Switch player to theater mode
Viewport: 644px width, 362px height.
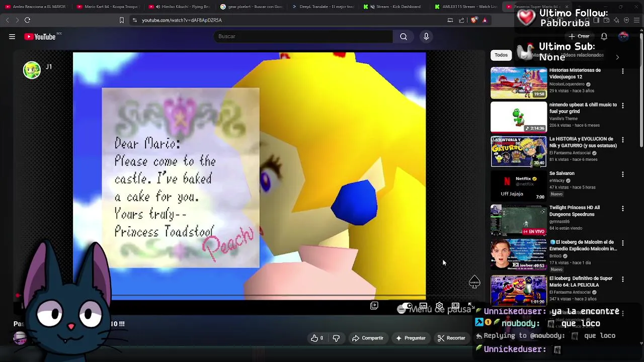tap(455, 306)
